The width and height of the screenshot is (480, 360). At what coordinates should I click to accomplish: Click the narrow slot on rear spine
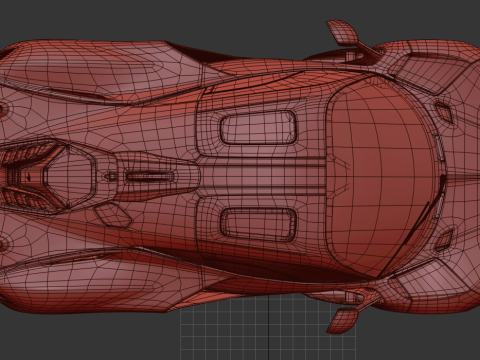(150, 176)
